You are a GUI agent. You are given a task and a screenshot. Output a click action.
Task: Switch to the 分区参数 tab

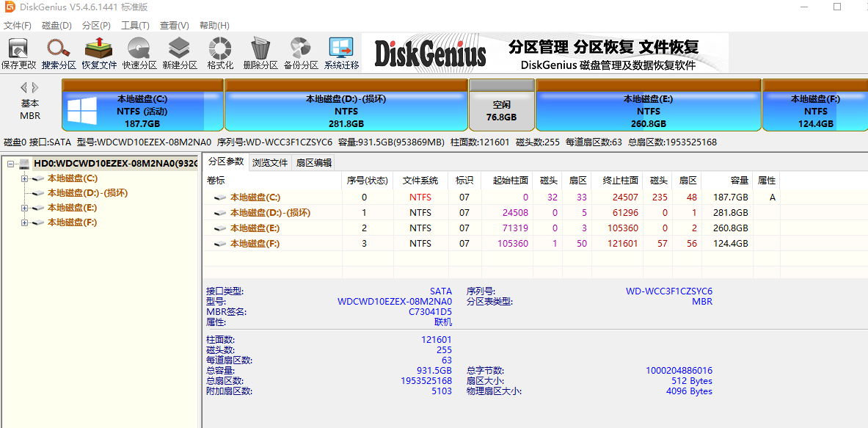[225, 162]
